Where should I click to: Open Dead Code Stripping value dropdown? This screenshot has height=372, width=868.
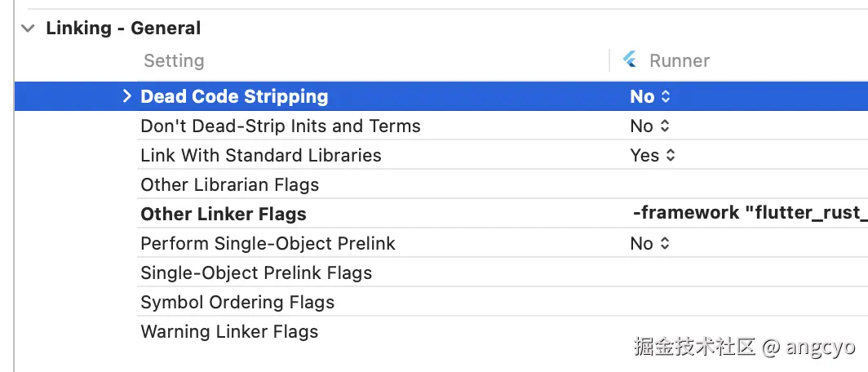(x=650, y=96)
